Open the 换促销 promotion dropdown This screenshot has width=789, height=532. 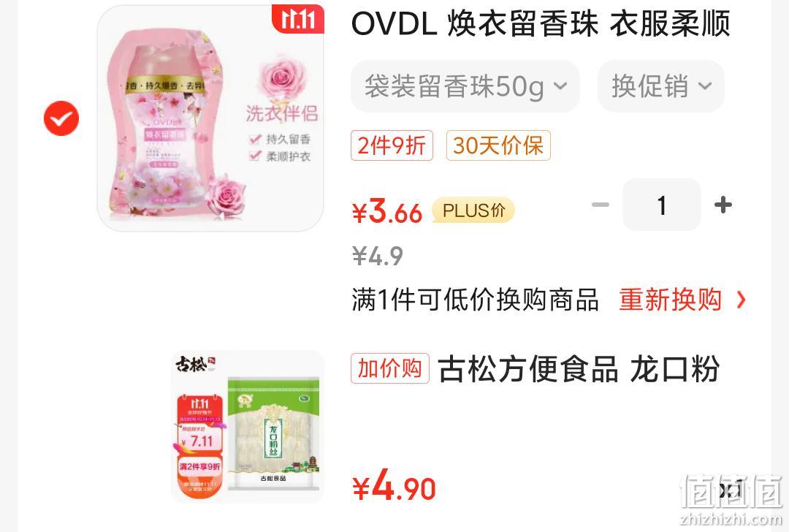click(660, 86)
